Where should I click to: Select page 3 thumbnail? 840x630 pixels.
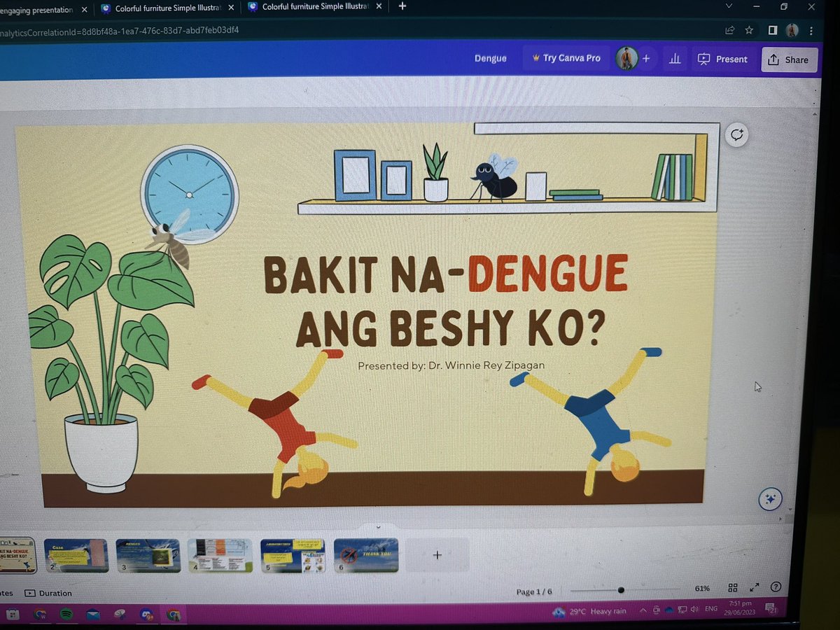pos(148,555)
